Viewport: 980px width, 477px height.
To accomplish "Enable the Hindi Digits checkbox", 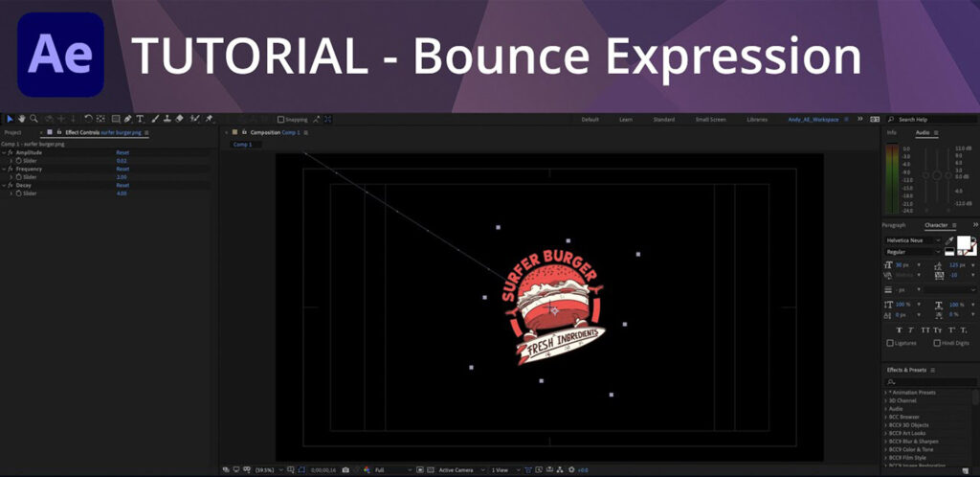I will [937, 343].
